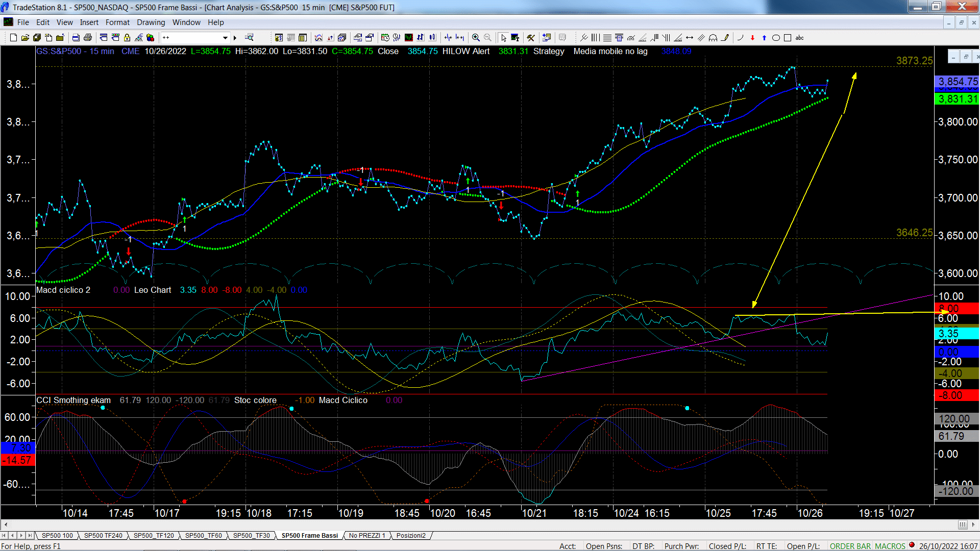Open the Drawing menu
The height and width of the screenshot is (551, 980).
point(151,22)
